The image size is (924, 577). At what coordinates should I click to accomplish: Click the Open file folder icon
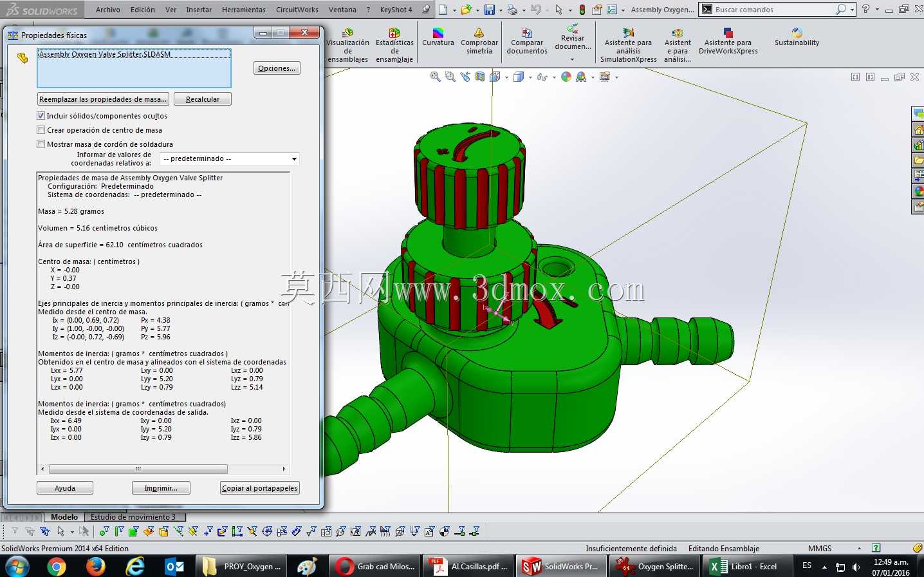tap(466, 10)
